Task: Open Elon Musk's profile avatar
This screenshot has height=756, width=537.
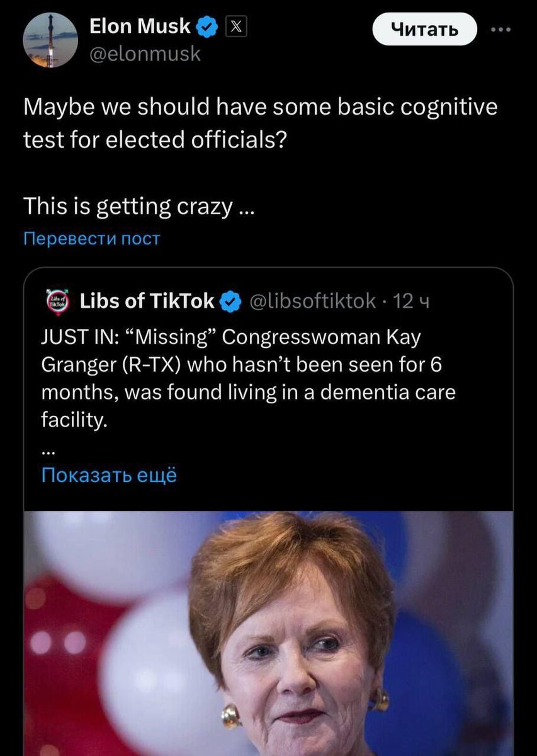Action: click(x=50, y=40)
